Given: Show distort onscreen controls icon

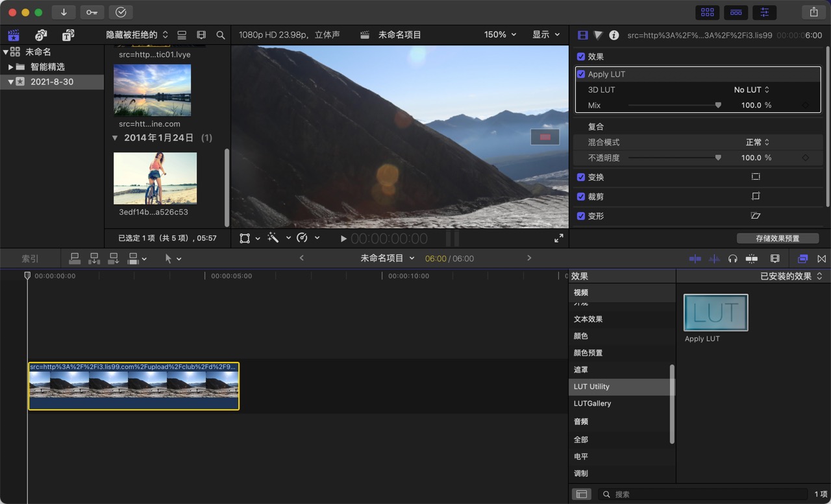Looking at the screenshot, I should 755,216.
